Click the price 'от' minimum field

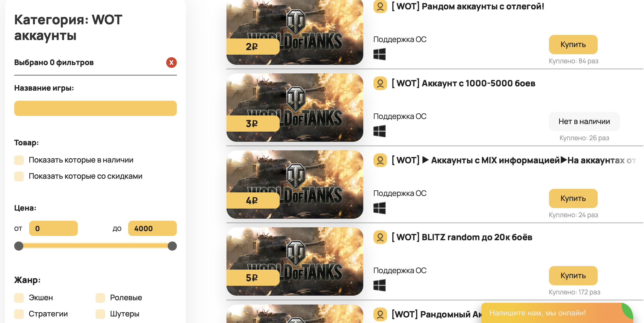pyautogui.click(x=53, y=228)
